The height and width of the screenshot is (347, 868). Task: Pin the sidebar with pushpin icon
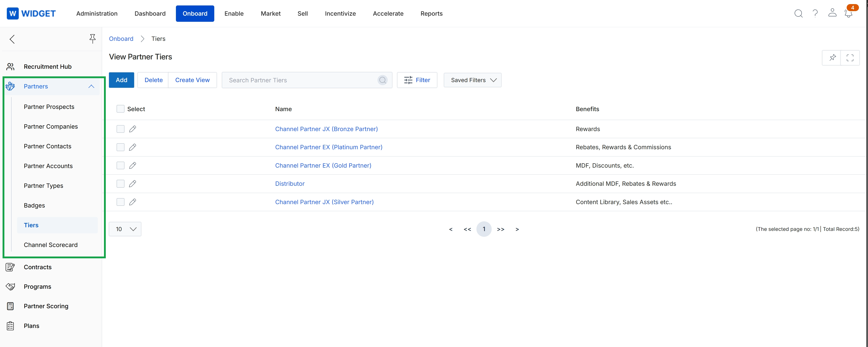click(92, 39)
